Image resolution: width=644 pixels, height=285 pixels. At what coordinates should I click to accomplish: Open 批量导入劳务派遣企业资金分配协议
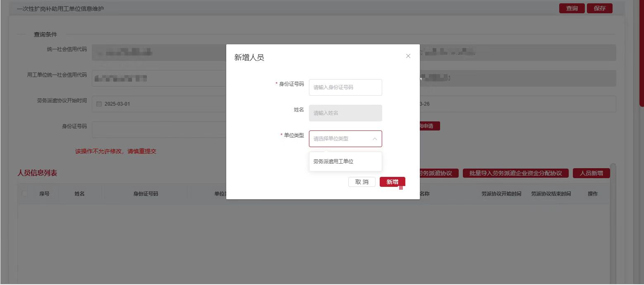[x=515, y=173]
